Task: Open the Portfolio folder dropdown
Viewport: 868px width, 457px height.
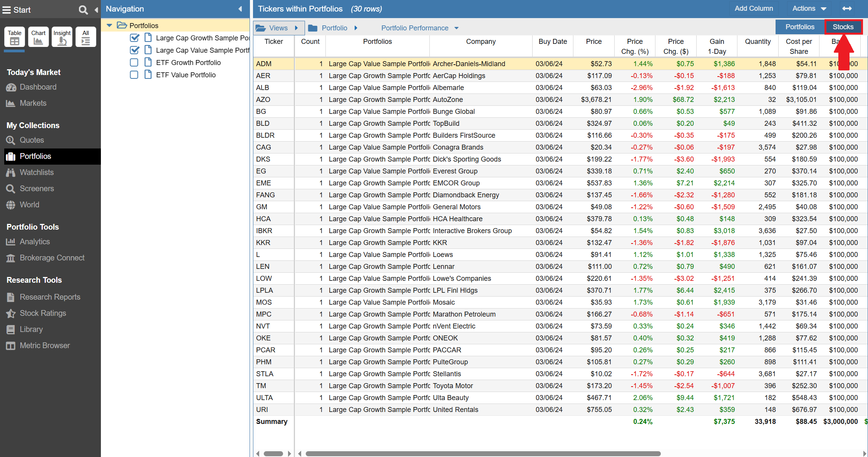Action: 333,28
